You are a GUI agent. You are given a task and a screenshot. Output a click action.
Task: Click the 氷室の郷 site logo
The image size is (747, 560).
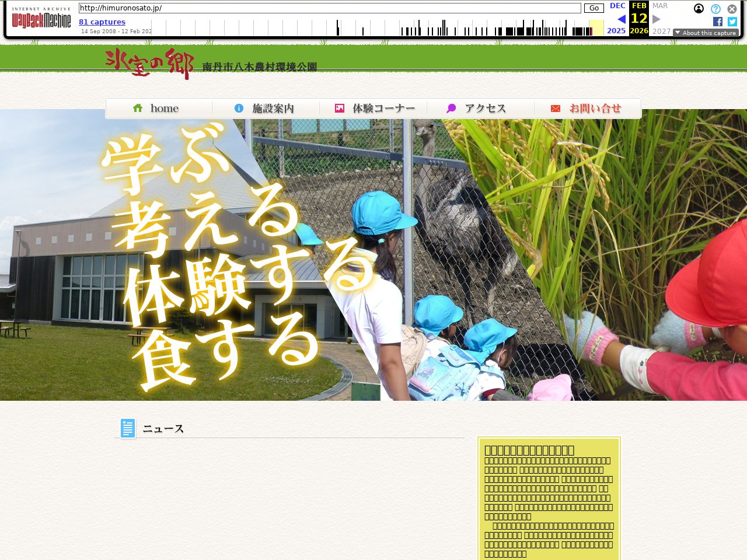[149, 63]
